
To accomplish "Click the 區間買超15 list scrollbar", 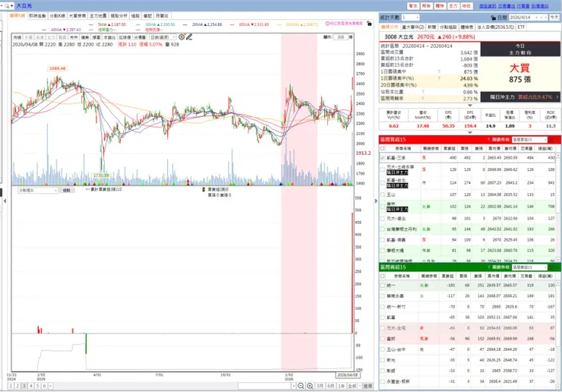I will [557, 207].
